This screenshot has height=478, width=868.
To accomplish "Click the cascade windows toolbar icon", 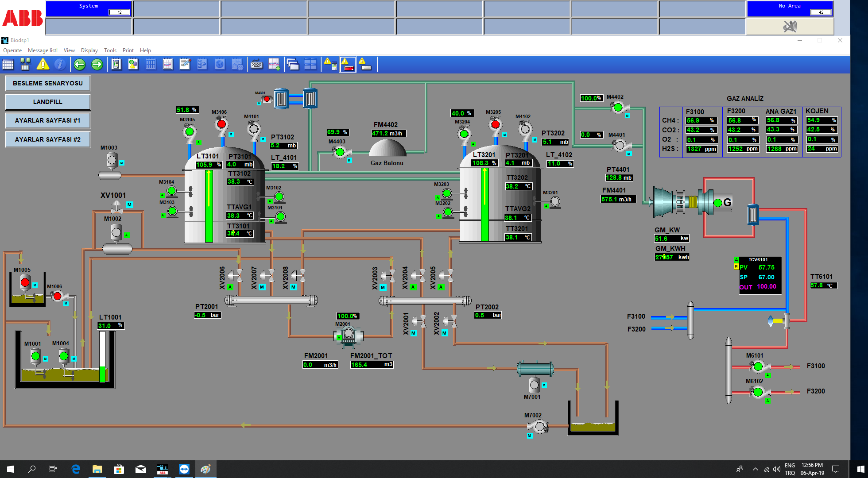I will 292,65.
